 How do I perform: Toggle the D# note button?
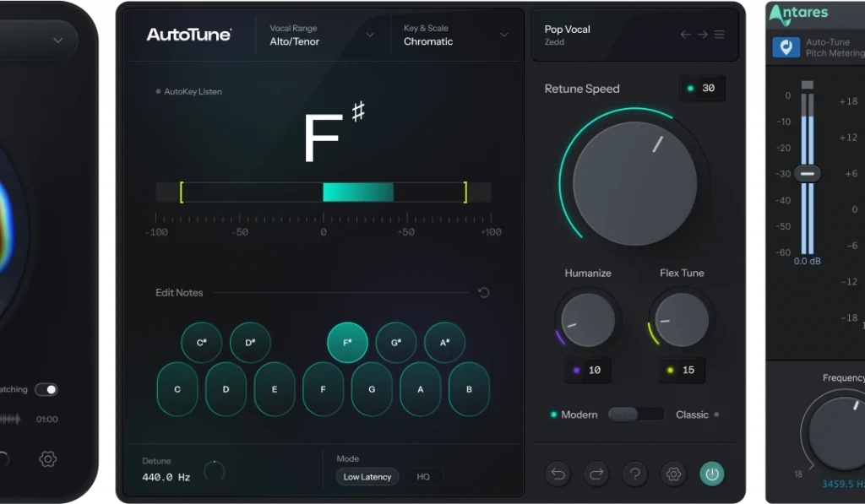[x=250, y=343]
